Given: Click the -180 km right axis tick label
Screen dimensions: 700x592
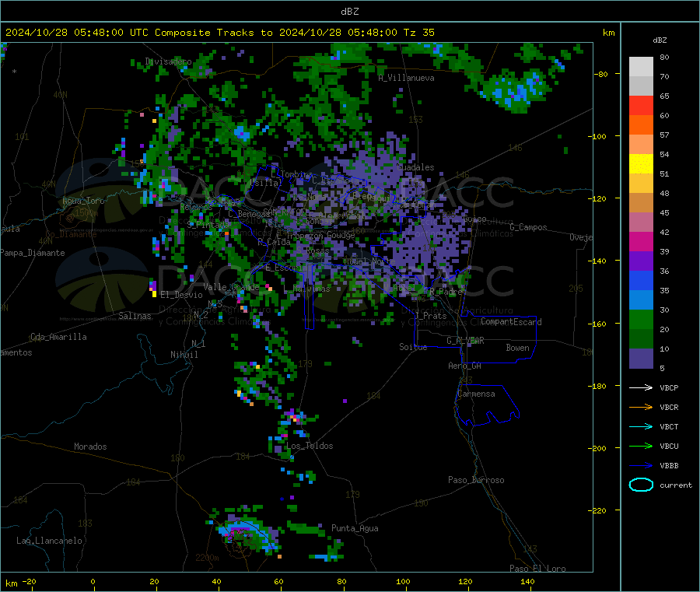Looking at the screenshot, I should click(598, 386).
